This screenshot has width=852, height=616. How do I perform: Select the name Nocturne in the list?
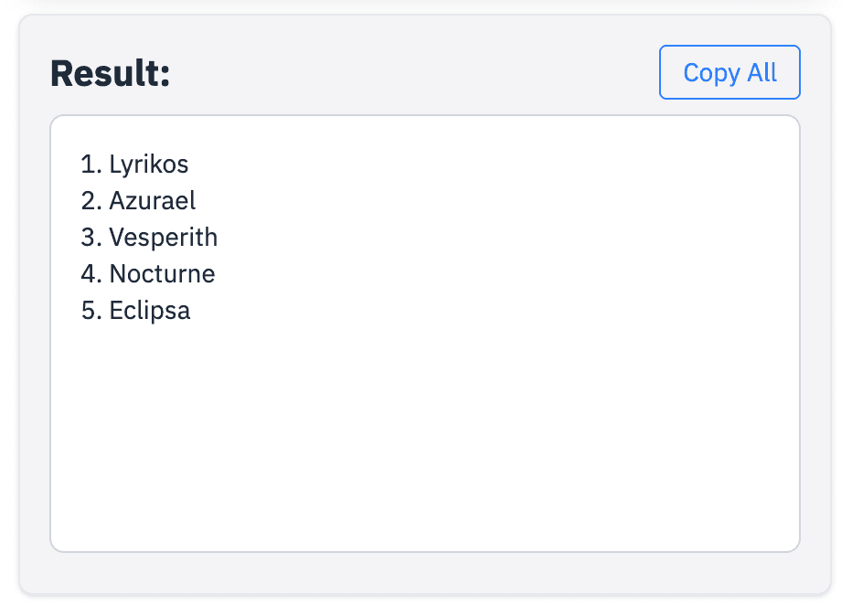click(x=162, y=274)
